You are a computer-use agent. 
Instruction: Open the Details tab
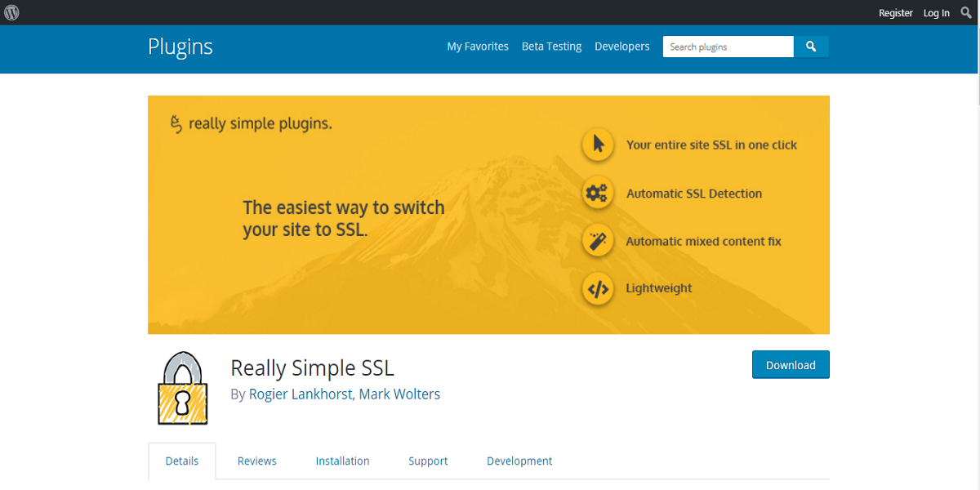[182, 461]
